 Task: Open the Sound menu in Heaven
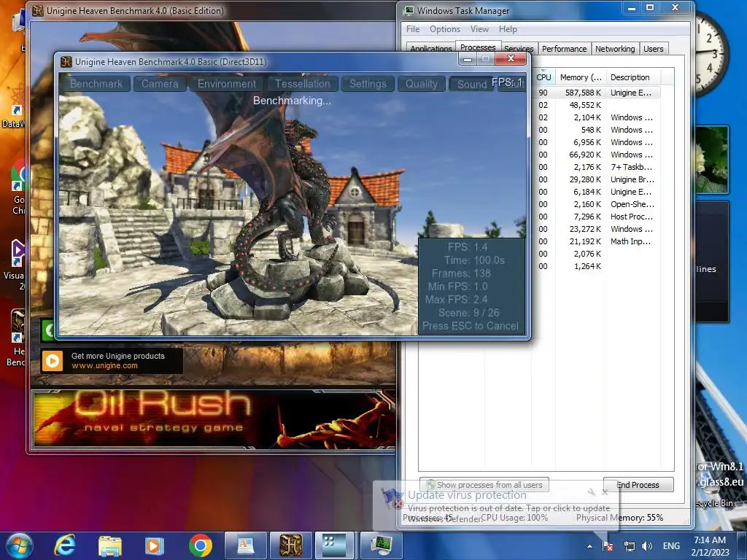click(472, 84)
